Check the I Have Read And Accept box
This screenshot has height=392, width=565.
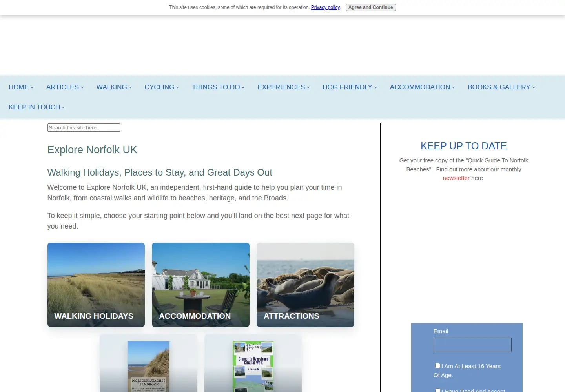click(437, 390)
